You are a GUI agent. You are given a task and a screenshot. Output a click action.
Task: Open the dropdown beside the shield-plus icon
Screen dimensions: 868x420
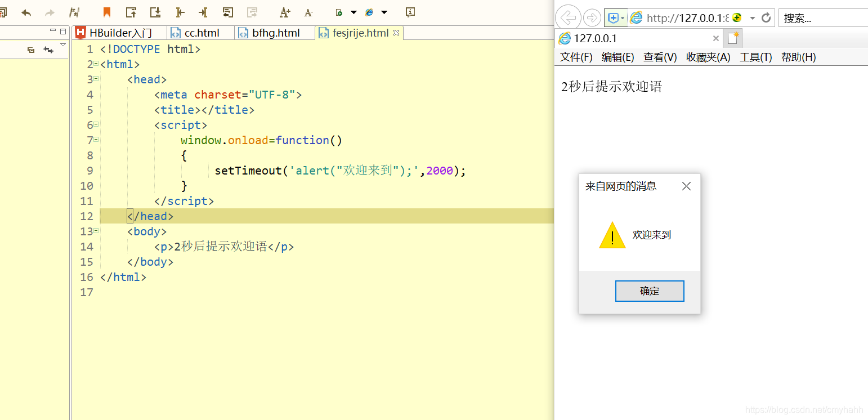(x=623, y=18)
